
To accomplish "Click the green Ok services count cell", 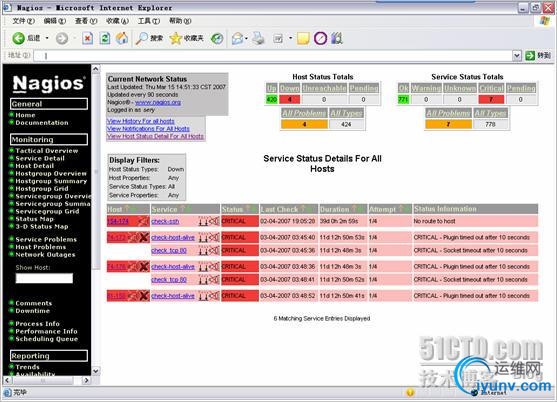I will click(x=403, y=99).
